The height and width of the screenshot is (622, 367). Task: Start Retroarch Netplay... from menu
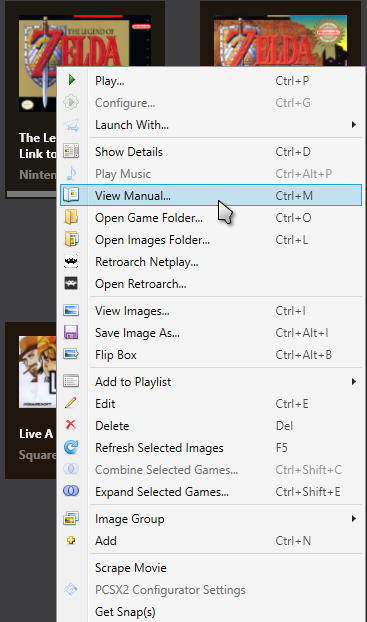[211, 261]
